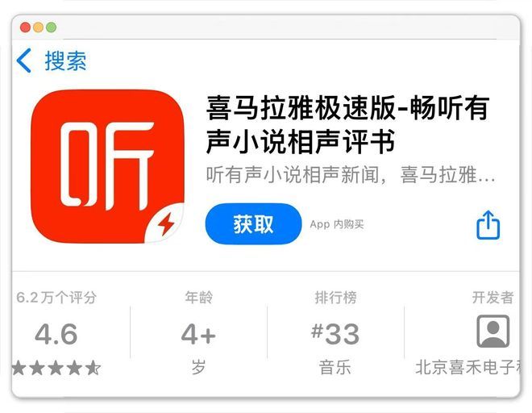The width and height of the screenshot is (532, 413).
Task: Click the developer portrait icon
Action: 493,332
